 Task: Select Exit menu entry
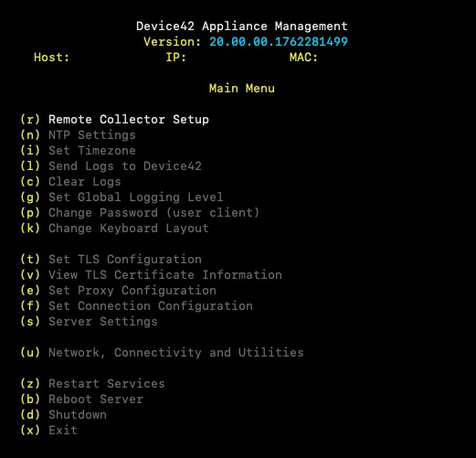point(63,431)
